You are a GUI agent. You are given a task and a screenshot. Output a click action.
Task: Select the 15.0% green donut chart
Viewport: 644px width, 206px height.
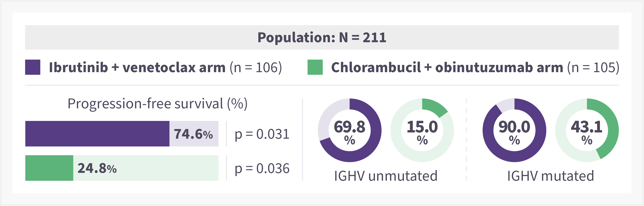(x=422, y=130)
